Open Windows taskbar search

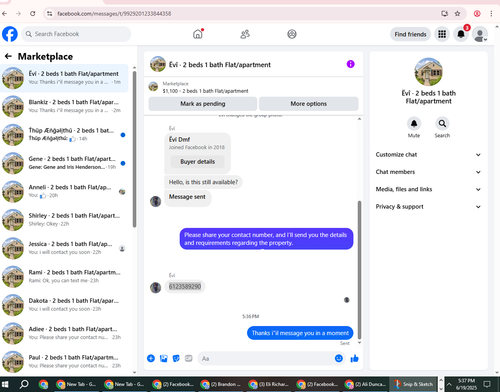click(24, 384)
